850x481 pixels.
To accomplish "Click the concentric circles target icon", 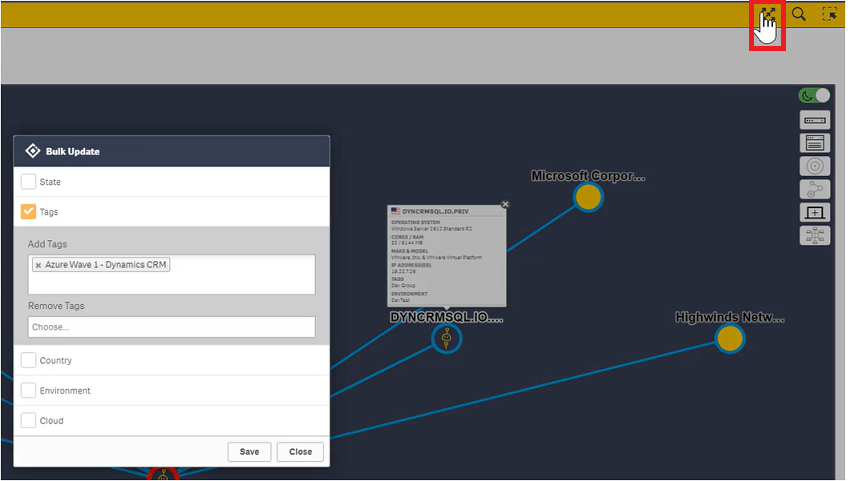I will click(x=814, y=166).
